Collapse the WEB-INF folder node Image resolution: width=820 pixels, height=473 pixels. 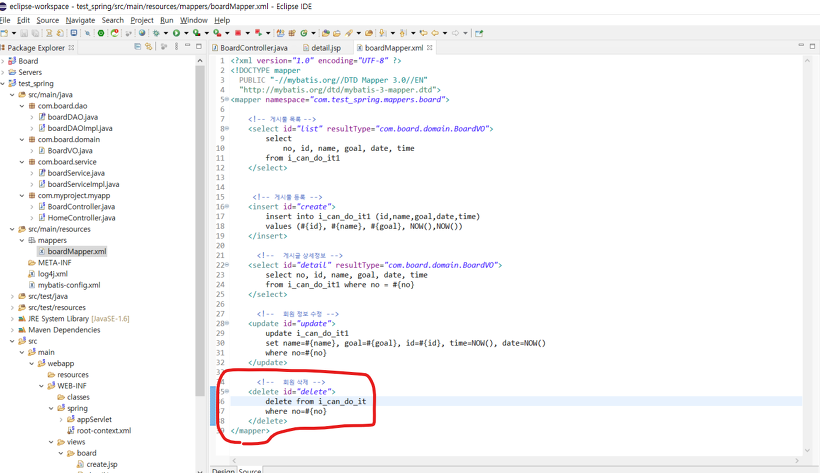(41, 386)
